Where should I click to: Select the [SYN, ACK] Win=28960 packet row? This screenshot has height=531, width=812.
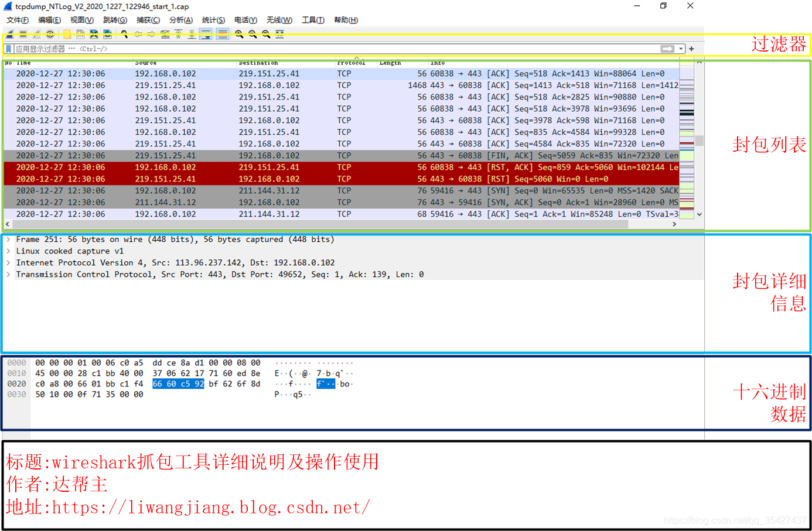click(341, 203)
